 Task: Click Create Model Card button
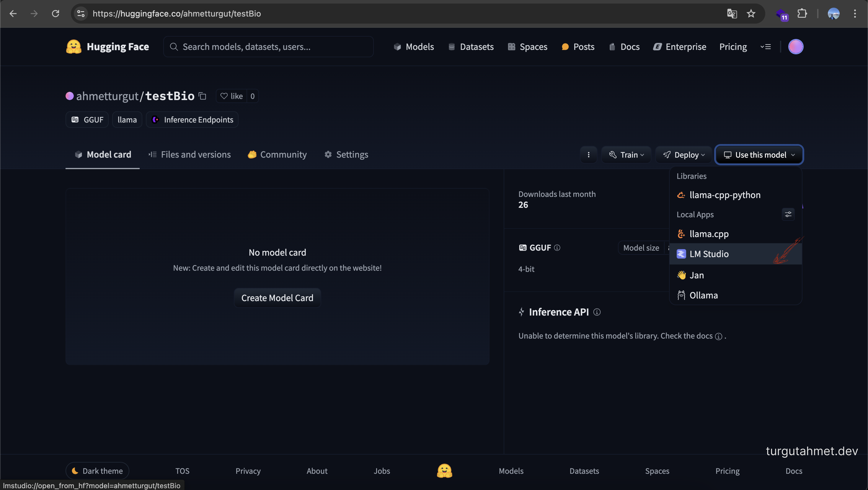(277, 298)
